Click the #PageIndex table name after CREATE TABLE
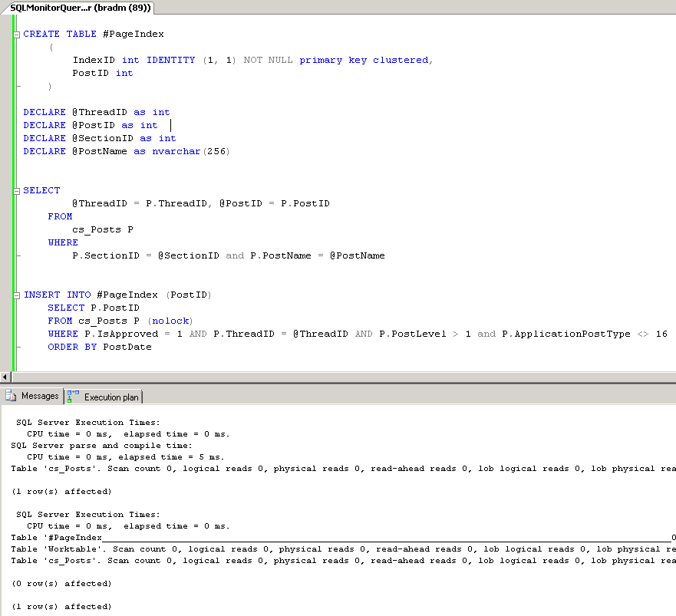This screenshot has width=676, height=616. pos(134,34)
